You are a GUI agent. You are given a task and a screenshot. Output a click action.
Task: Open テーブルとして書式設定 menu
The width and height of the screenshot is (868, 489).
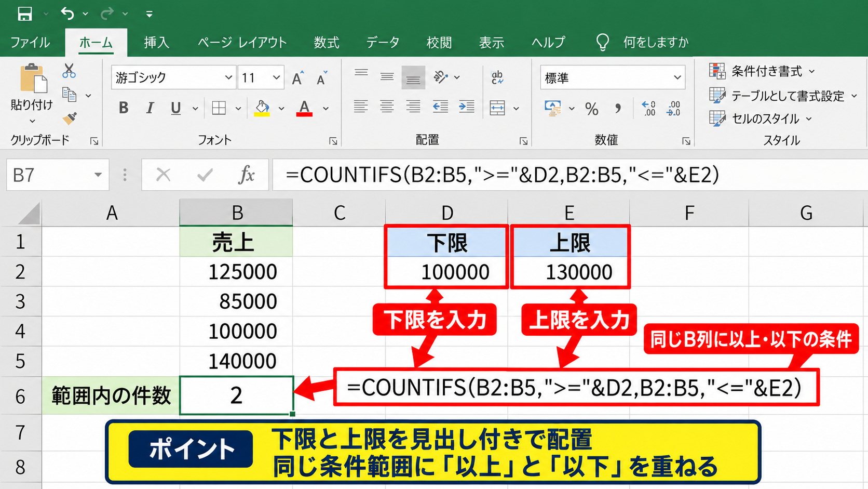click(783, 96)
